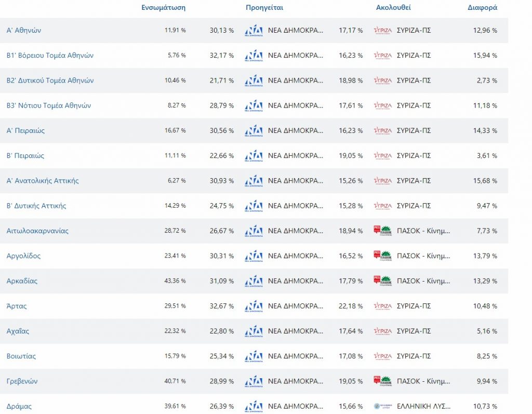Click the Προηγείται column header
The image size is (532, 414).
264,8
